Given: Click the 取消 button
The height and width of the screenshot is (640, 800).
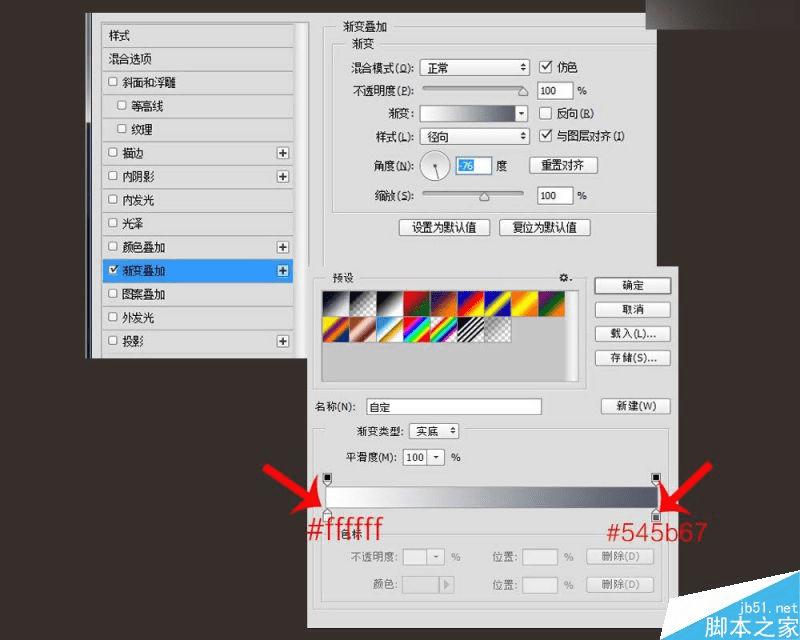Looking at the screenshot, I should tap(633, 310).
